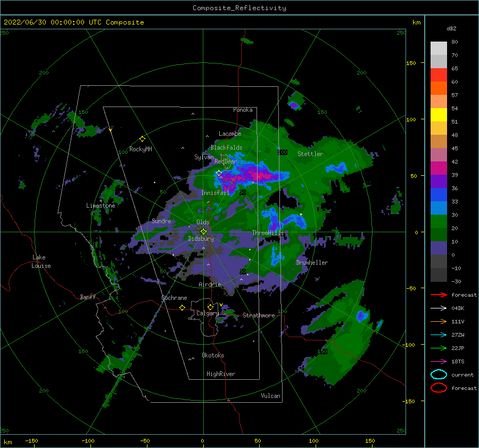Click the Drumheller label
Image resolution: width=479 pixels, height=448 pixels.
[x=312, y=263]
